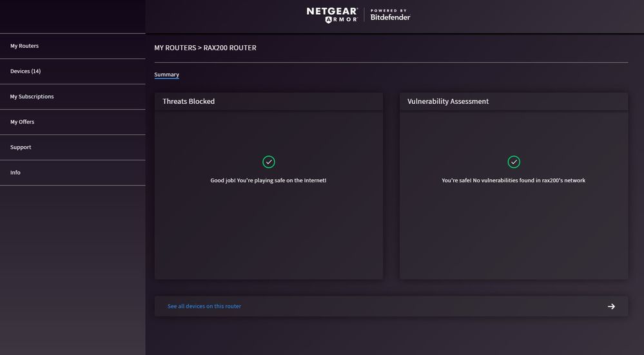This screenshot has height=355, width=644.
Task: Select Info in the sidebar
Action: (15, 173)
